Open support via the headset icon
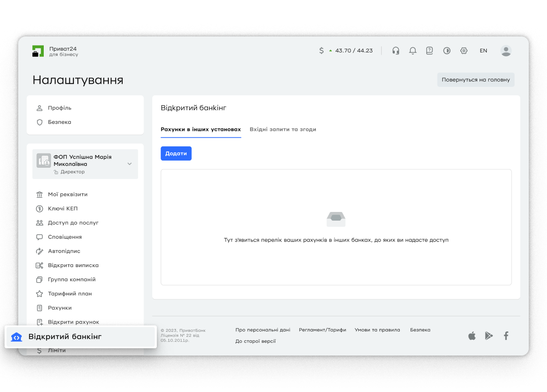This screenshot has width=547, height=392. point(396,51)
